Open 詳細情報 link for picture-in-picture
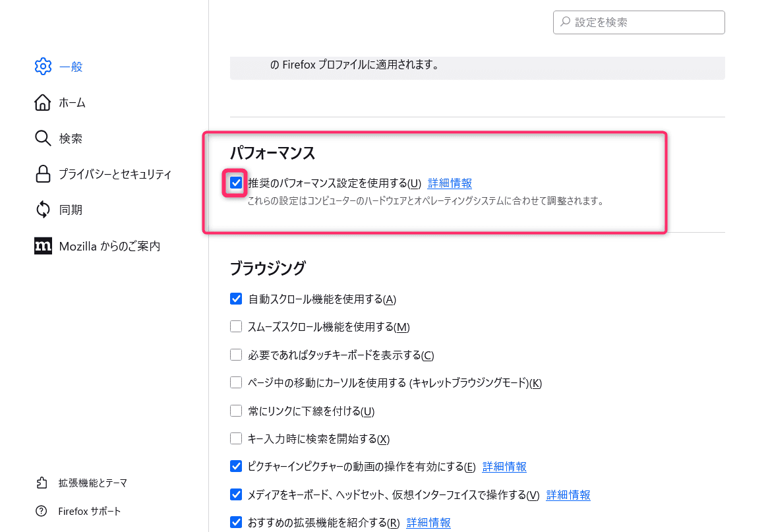768x532 pixels. [504, 467]
